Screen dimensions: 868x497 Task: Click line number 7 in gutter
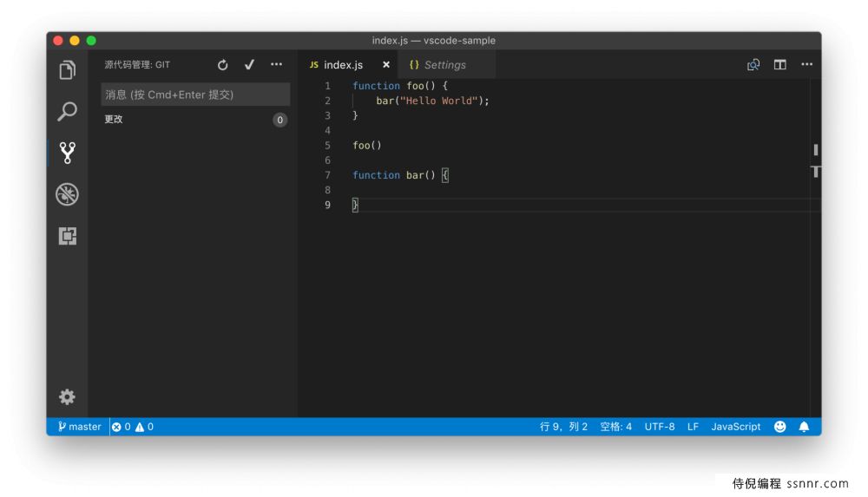tap(328, 175)
